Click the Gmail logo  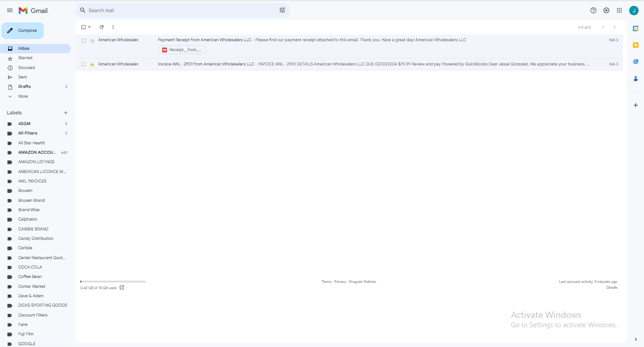(x=33, y=10)
